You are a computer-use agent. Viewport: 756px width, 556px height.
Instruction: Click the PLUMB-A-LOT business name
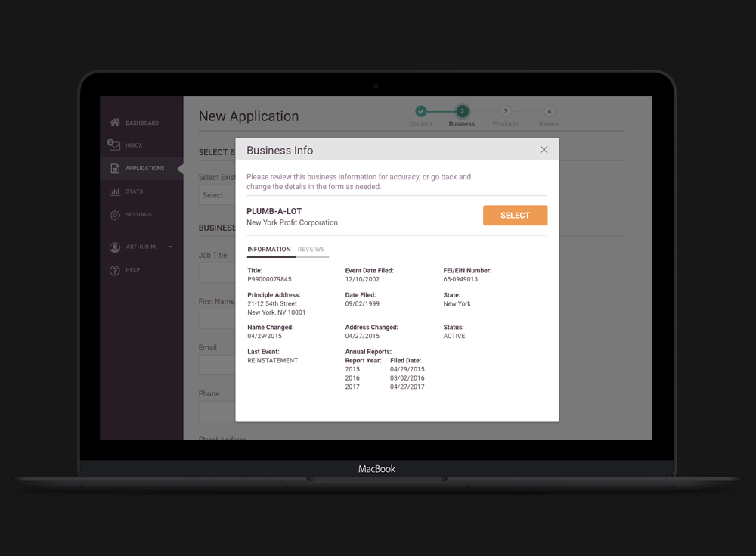click(x=274, y=211)
